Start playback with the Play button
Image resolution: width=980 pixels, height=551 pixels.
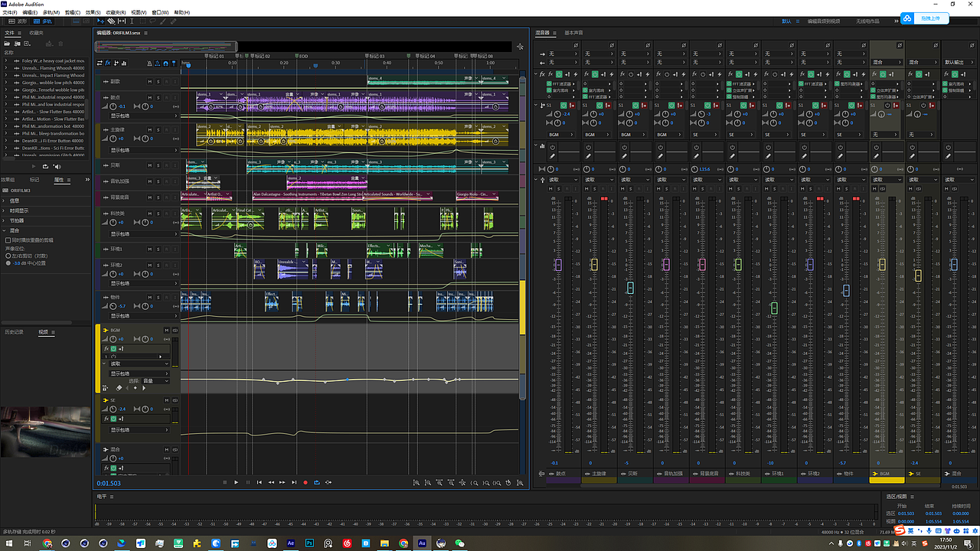[x=236, y=482]
